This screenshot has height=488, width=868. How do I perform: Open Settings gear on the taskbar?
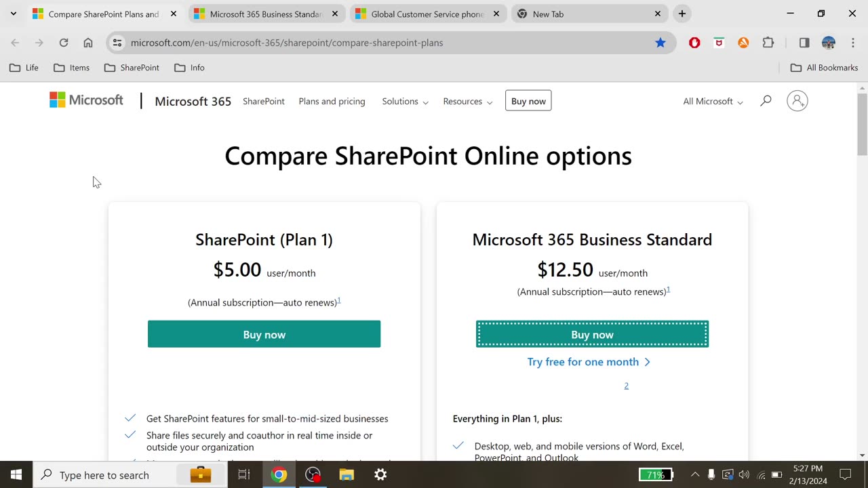(x=380, y=474)
